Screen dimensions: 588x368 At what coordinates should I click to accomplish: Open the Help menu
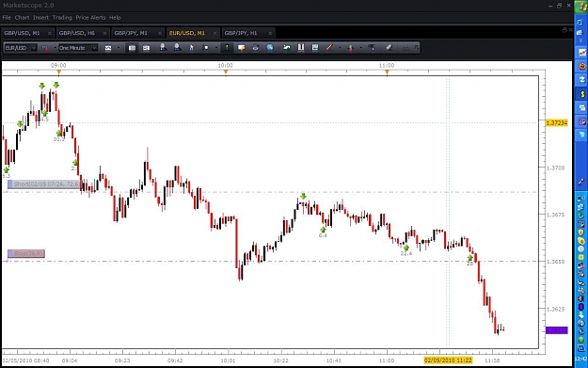coord(115,18)
